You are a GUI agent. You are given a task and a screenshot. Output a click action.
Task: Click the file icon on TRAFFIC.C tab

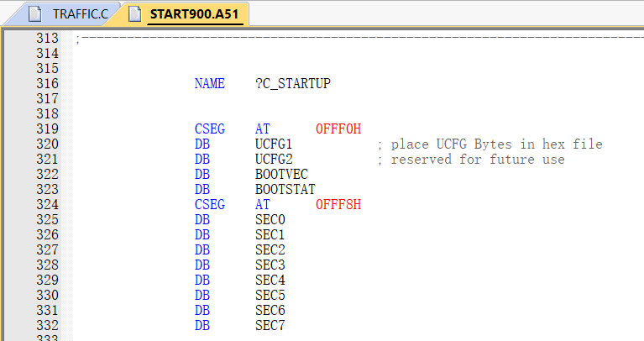(x=35, y=14)
